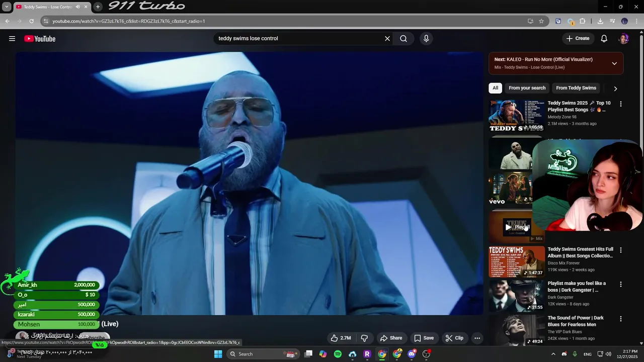Open Discord from the taskbar
644x362 pixels.
click(412, 354)
